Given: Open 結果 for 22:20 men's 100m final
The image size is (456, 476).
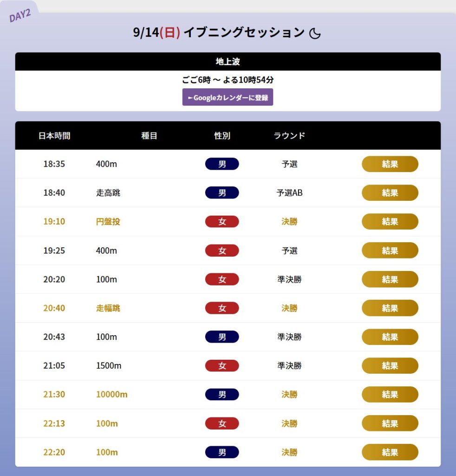Looking at the screenshot, I should coord(390,452).
